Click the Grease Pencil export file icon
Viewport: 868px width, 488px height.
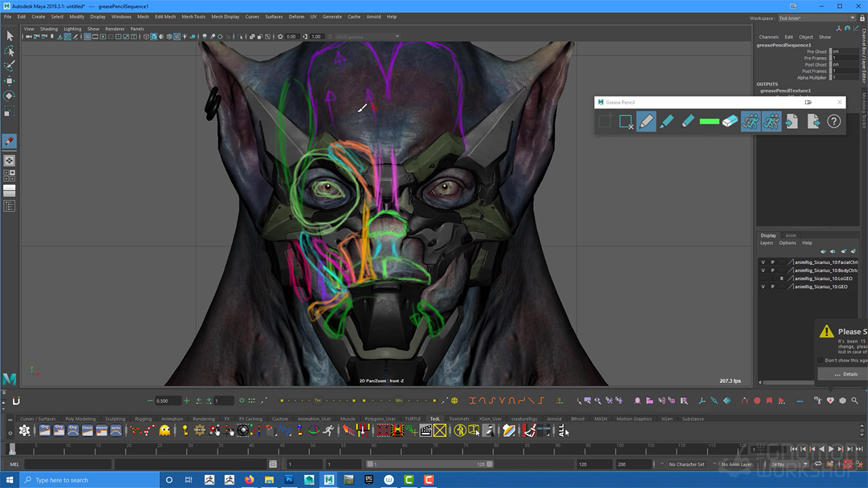pyautogui.click(x=813, y=121)
